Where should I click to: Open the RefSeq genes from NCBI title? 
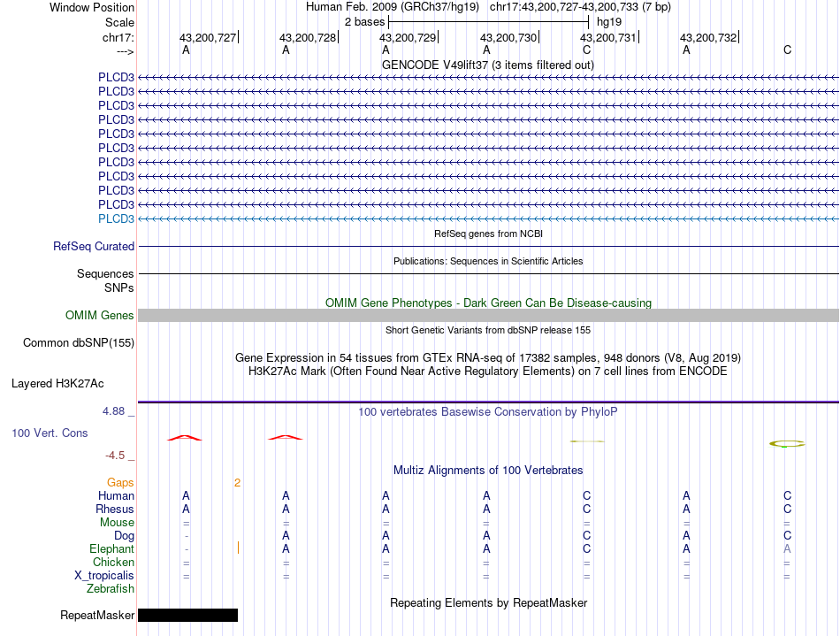click(488, 234)
